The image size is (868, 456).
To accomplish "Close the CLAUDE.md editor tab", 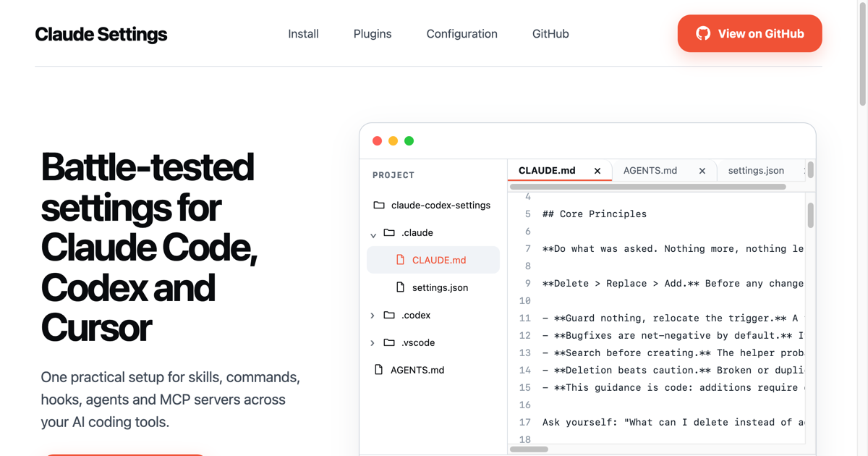I will (x=597, y=171).
